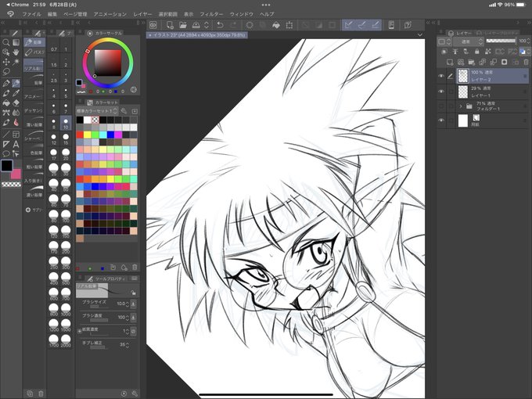Toggle Clip to layer below icon
Screen dimensions: 532x399
coord(444,52)
